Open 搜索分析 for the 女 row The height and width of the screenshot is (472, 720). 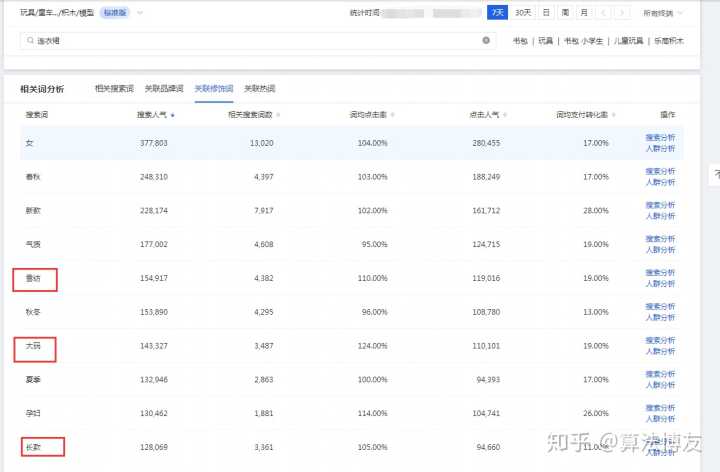[x=660, y=137]
